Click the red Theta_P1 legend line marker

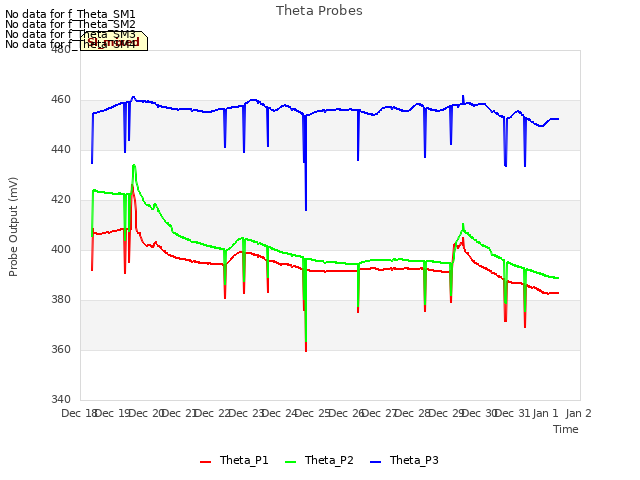click(x=205, y=462)
